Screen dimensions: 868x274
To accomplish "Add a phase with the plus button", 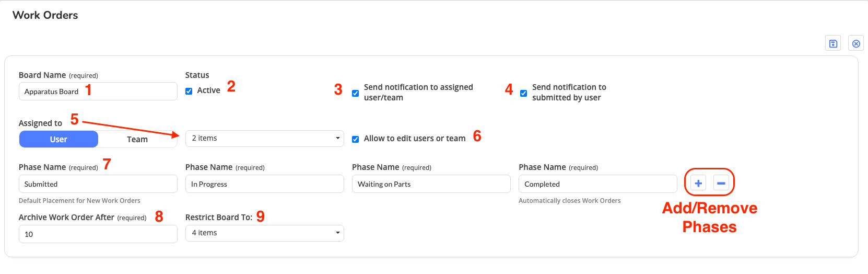I will tap(698, 183).
